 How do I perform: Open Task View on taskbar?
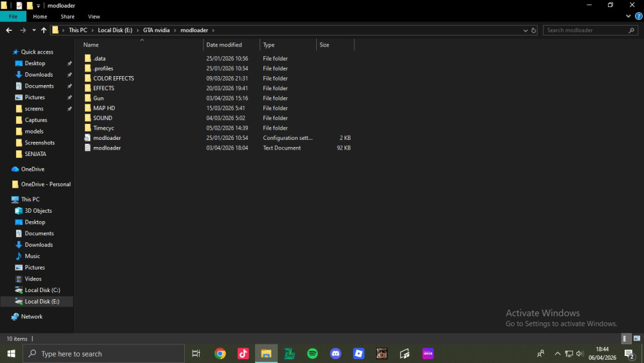[196, 353]
